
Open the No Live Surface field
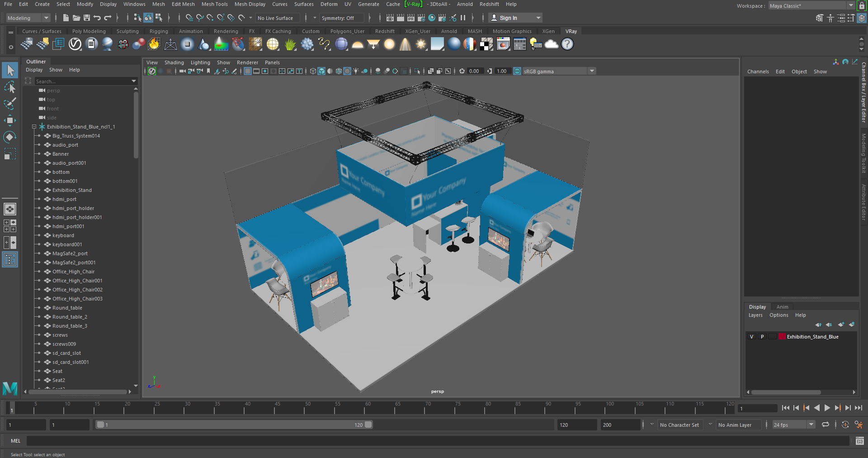[277, 18]
